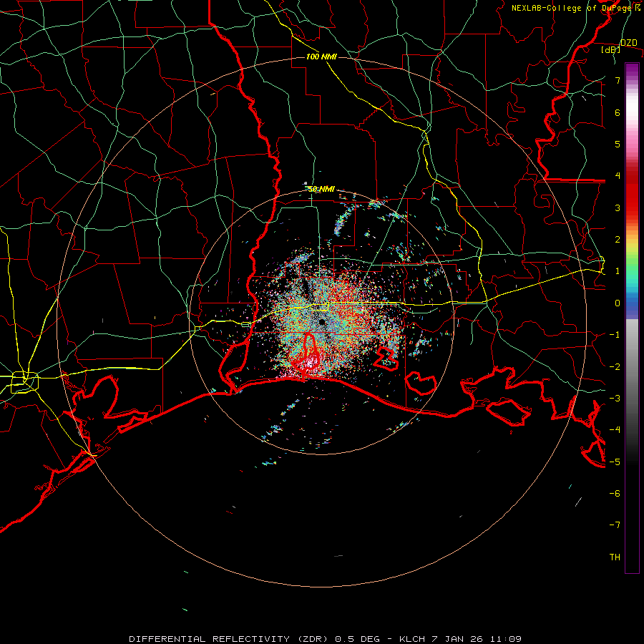
Task: Click the -6 value on the color scale
Action: [x=615, y=494]
